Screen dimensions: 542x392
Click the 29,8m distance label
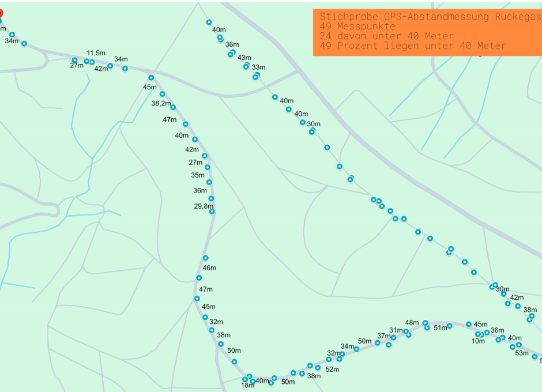(x=203, y=206)
